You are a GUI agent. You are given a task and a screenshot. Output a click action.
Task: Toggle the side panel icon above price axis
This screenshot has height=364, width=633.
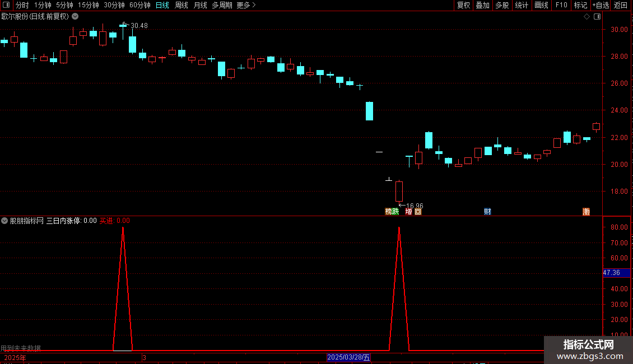[x=597, y=17]
